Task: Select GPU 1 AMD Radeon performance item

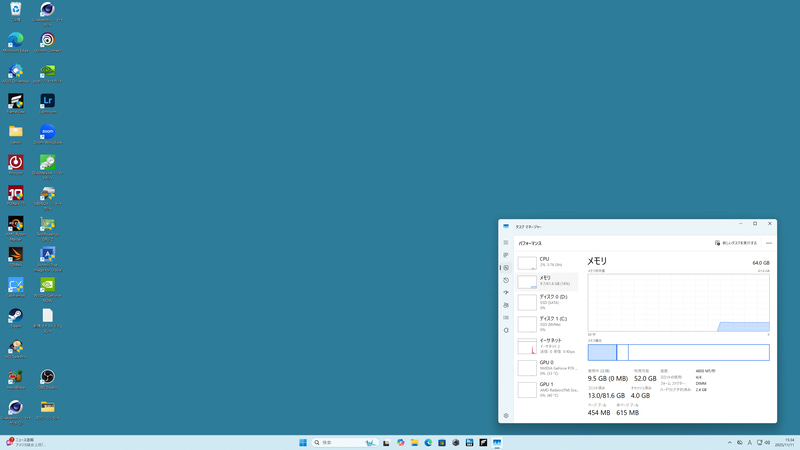Action: tap(547, 390)
